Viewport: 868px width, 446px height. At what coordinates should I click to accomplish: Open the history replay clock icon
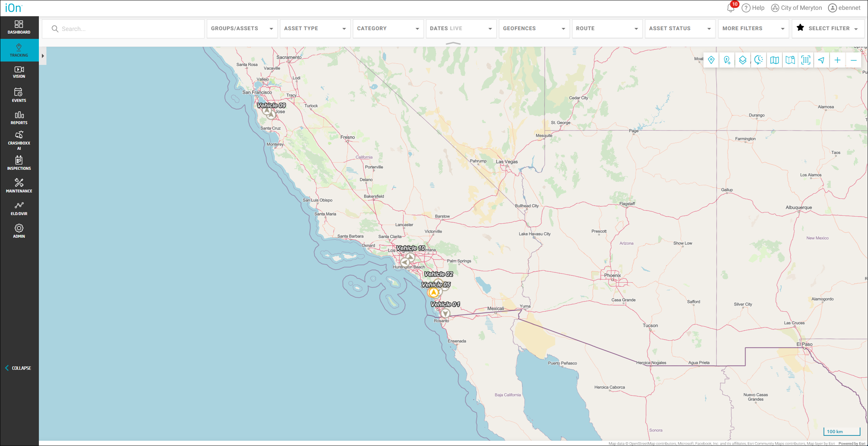tap(758, 60)
